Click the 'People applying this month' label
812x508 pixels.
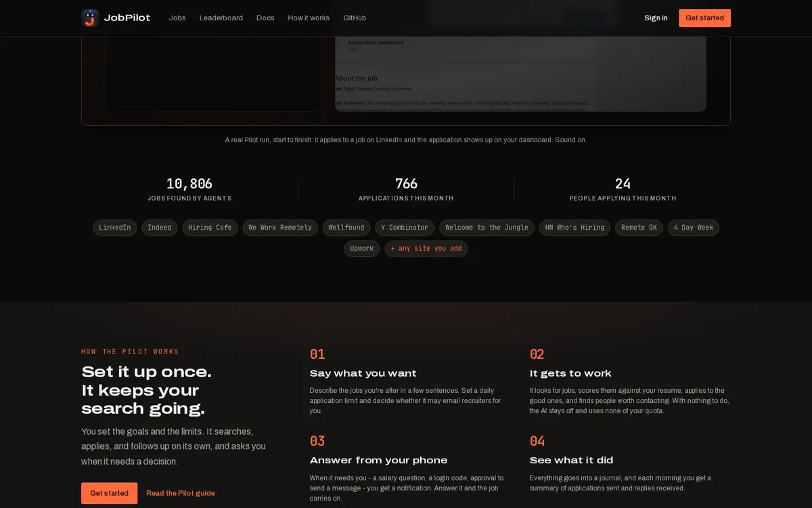[623, 198]
